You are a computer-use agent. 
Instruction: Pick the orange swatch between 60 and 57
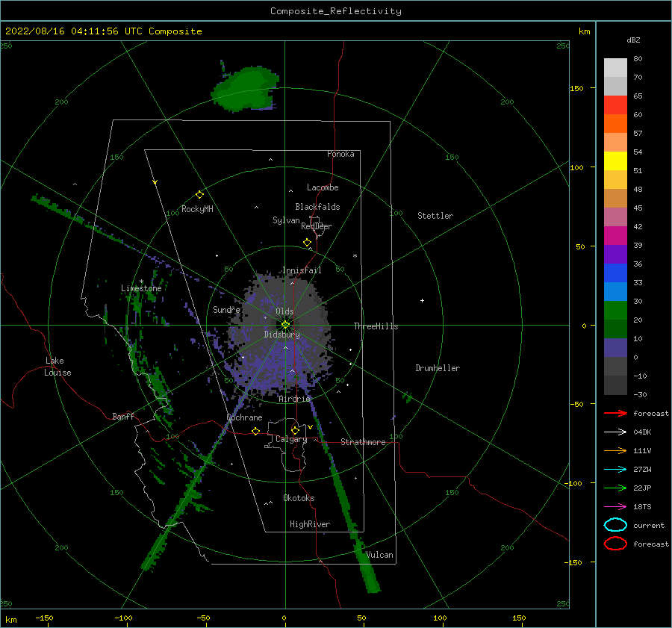pyautogui.click(x=615, y=123)
